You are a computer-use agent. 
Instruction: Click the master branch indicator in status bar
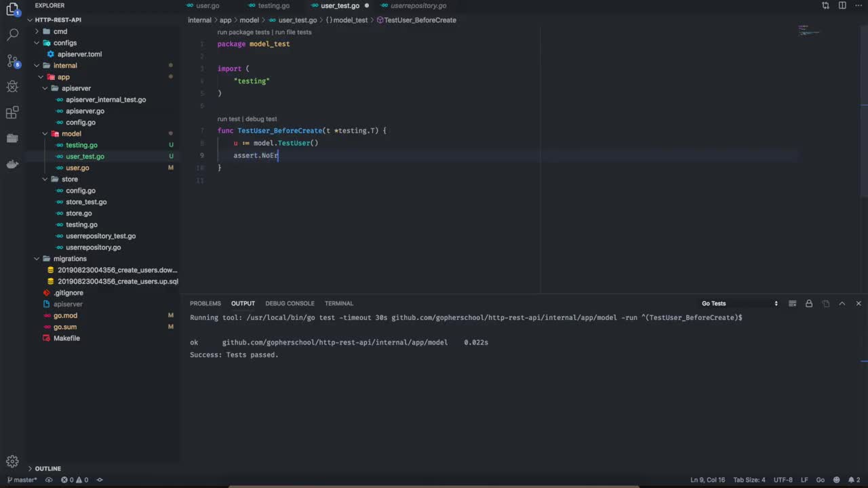(22, 480)
